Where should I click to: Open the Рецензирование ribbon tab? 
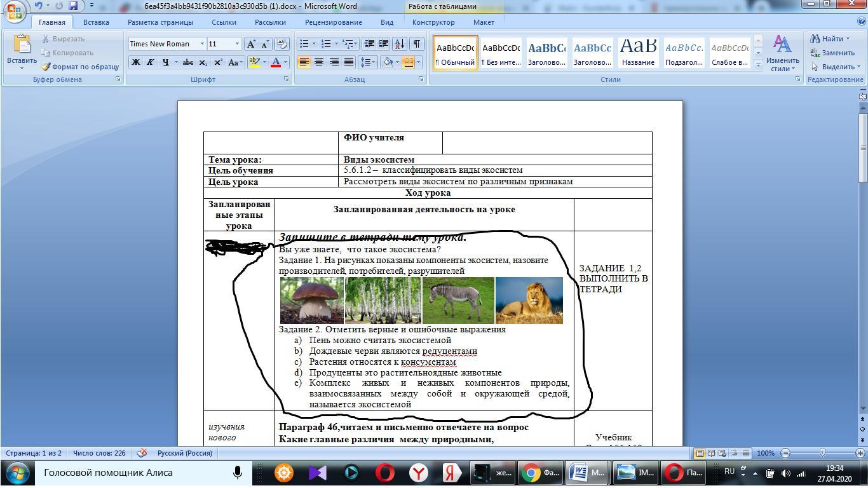[x=333, y=22]
